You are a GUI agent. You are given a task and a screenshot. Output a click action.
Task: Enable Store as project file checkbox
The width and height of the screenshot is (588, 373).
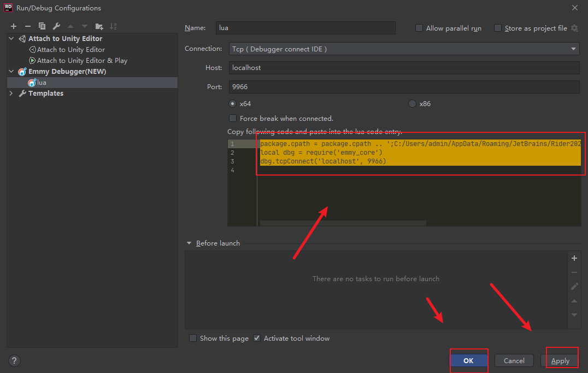(498, 28)
